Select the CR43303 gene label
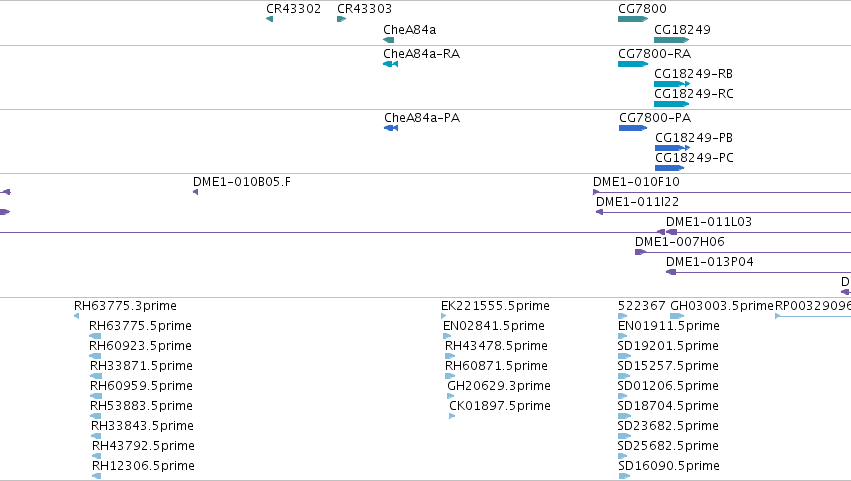 (x=364, y=9)
